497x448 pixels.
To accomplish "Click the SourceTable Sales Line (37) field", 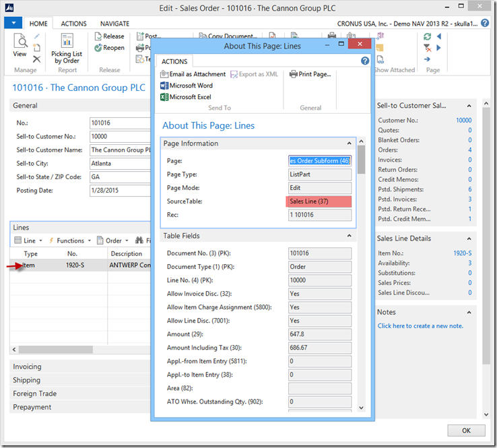I will pyautogui.click(x=319, y=201).
